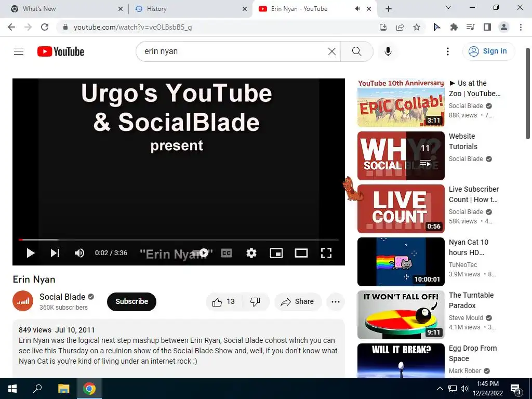
Task: Open taskbar search
Action: click(x=37, y=389)
